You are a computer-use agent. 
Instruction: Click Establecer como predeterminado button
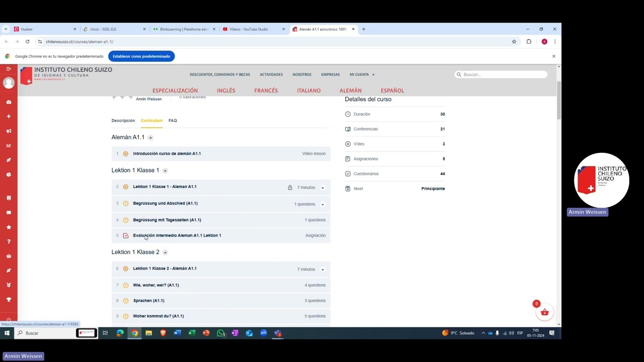141,56
